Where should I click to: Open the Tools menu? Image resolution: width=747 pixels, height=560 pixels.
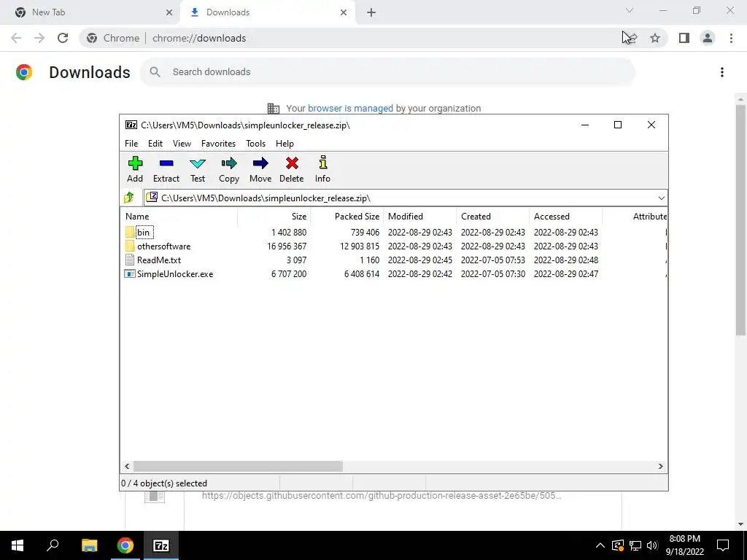[255, 144]
